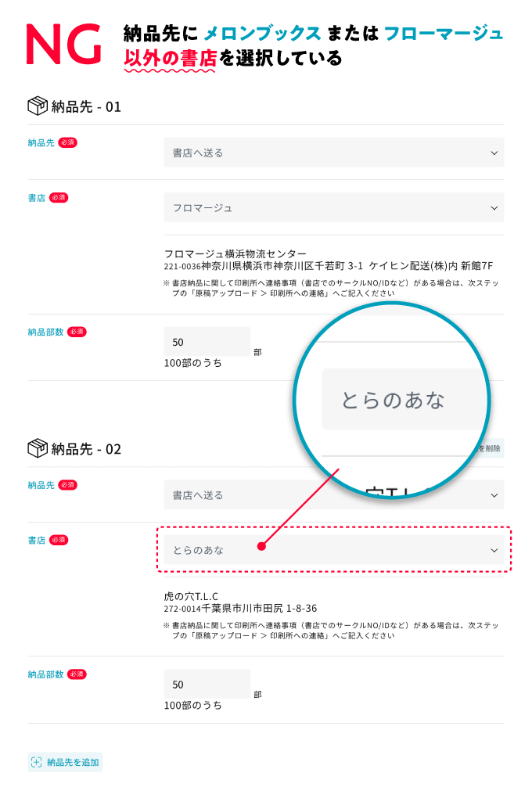
Task: Click the 削除 button for 納品先 - 02
Action: (489, 448)
